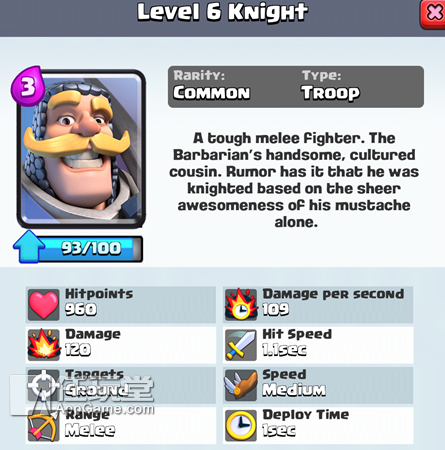Click the Knight description text
Screen dimensions: 445x450
coord(294,180)
